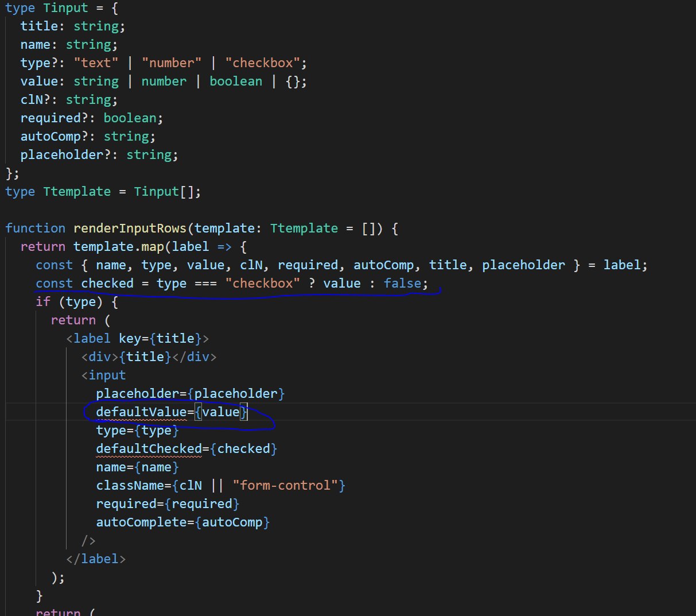
Task: Click the '<div>{title}</div>' line
Action: pyautogui.click(x=149, y=357)
